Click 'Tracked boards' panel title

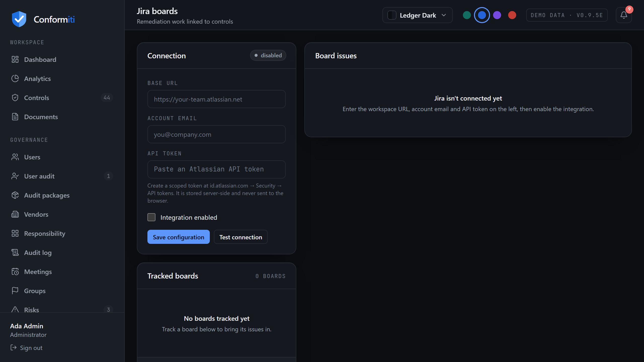point(173,276)
